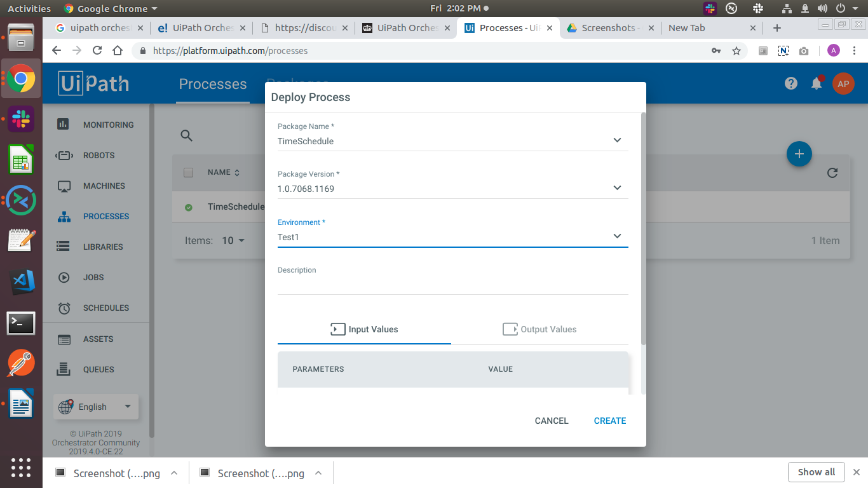Image resolution: width=868 pixels, height=488 pixels.
Task: Launch Visual Studio Code from the dock
Action: 21,282
